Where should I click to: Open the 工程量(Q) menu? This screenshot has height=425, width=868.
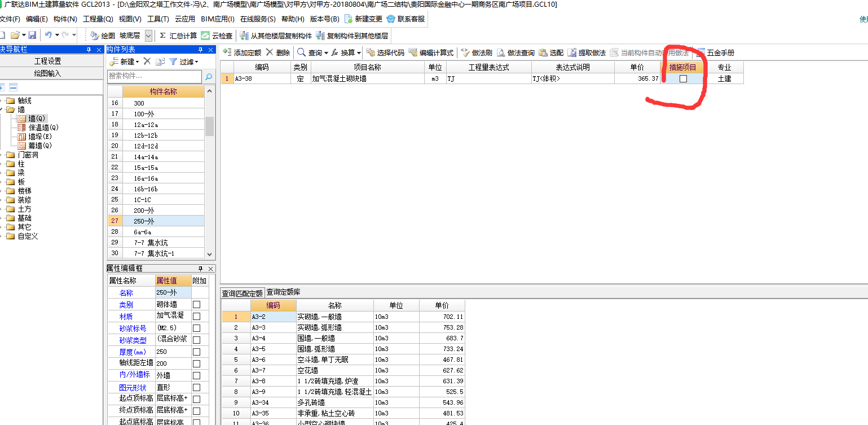98,19
